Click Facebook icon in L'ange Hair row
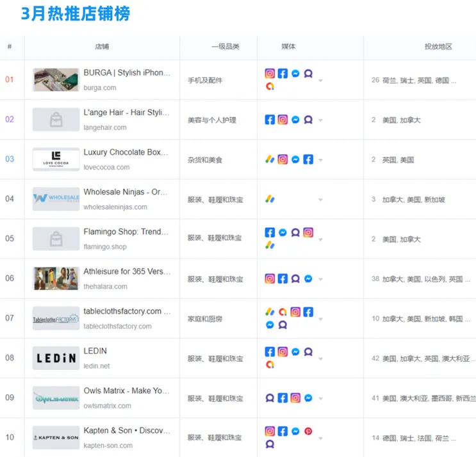Image resolution: width=476 pixels, height=457 pixels. pyautogui.click(x=270, y=120)
